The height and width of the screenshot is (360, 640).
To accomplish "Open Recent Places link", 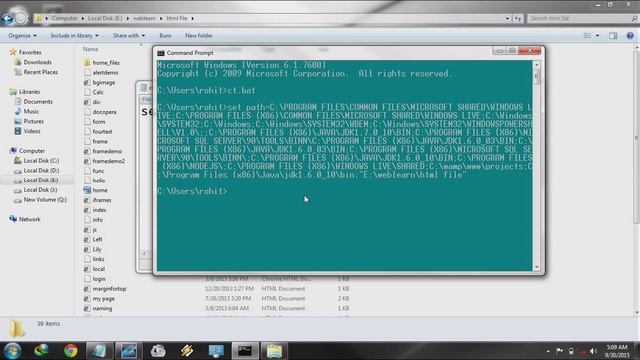I will (40, 72).
